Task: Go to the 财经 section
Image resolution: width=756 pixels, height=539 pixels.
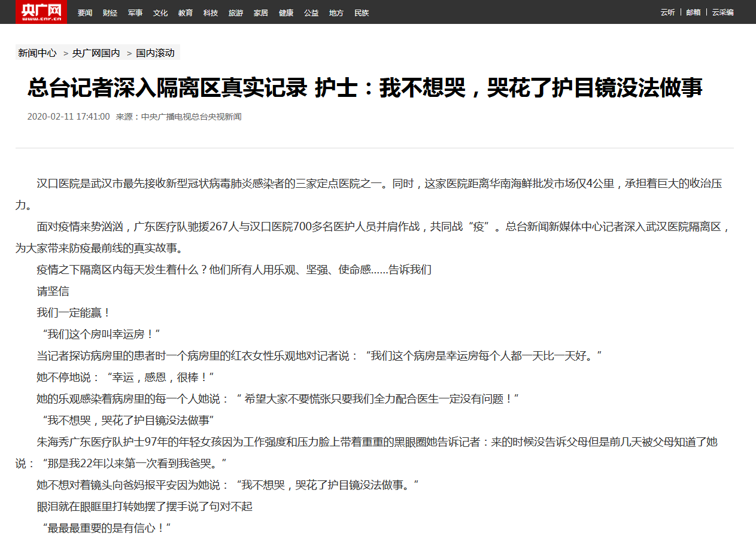Action: (x=110, y=13)
